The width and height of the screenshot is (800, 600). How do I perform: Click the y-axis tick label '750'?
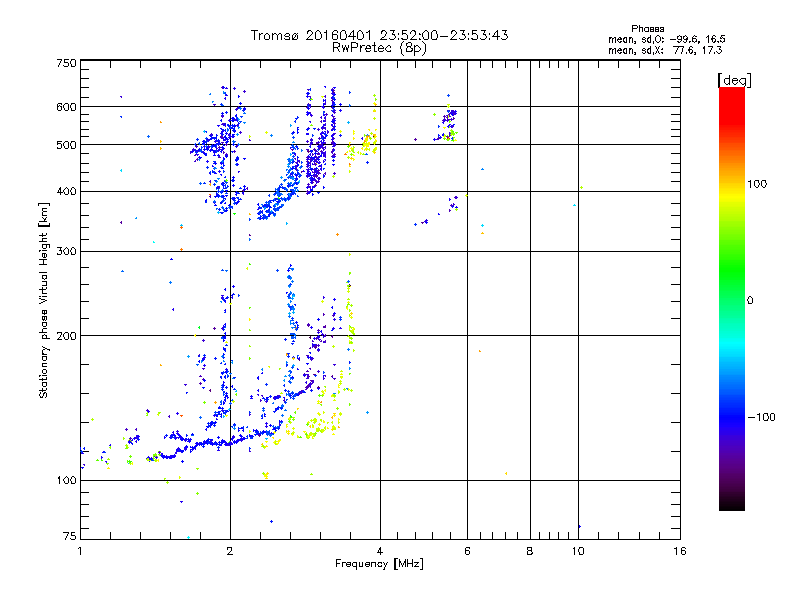[66, 63]
